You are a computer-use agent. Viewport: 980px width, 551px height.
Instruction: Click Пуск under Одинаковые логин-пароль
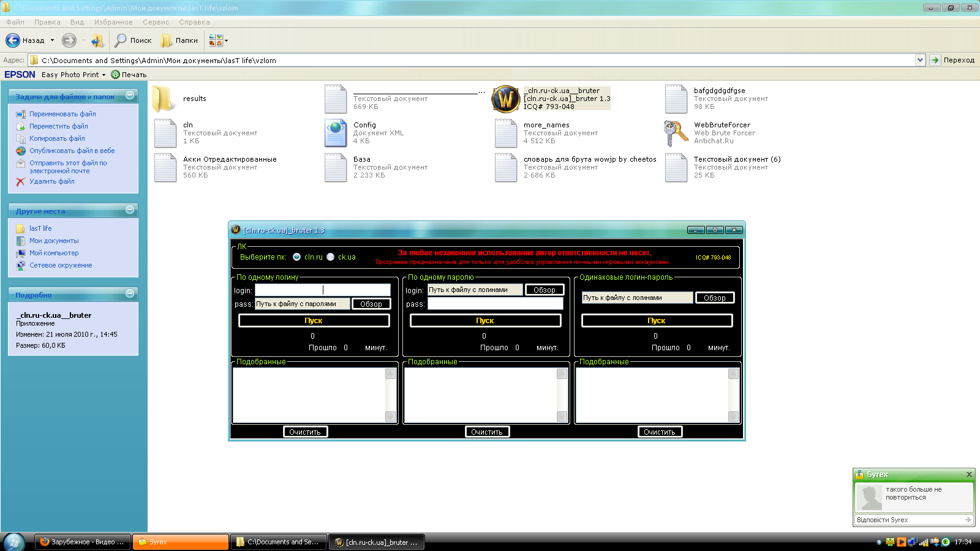click(657, 321)
